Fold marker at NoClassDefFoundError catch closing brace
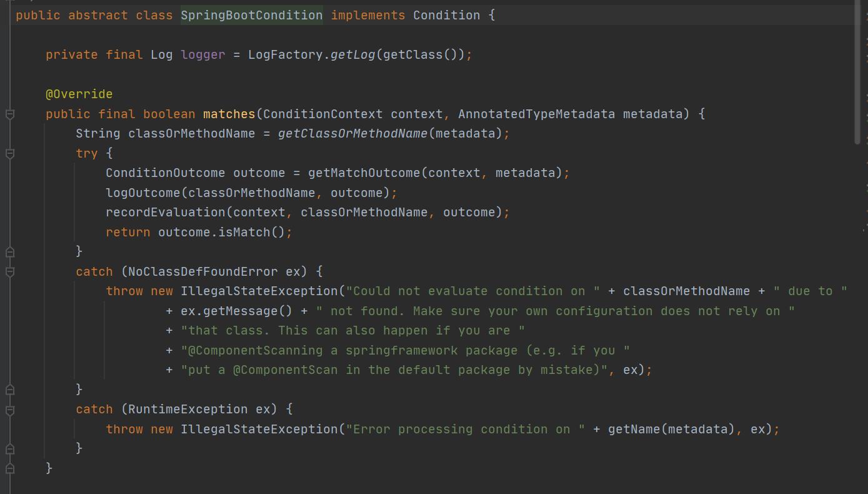 [x=10, y=390]
